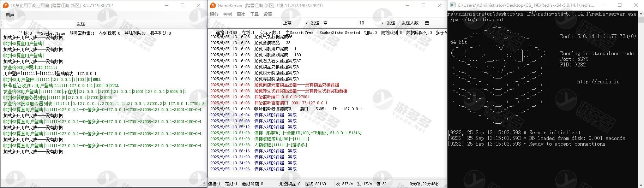
Task: Expand the dropdown showing value 10
Action: pyautogui.click(x=382, y=23)
